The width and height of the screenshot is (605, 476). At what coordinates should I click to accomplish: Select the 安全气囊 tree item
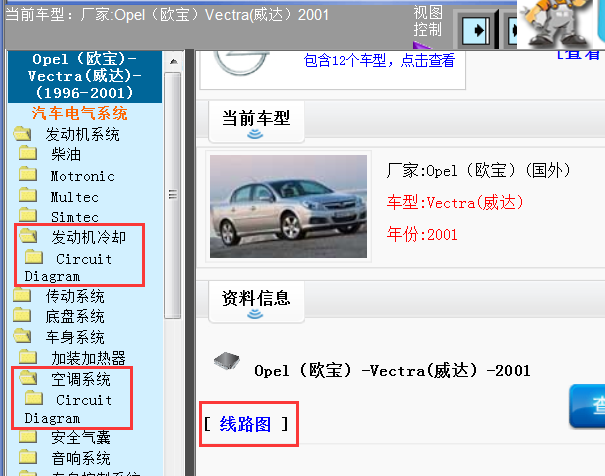[81, 437]
